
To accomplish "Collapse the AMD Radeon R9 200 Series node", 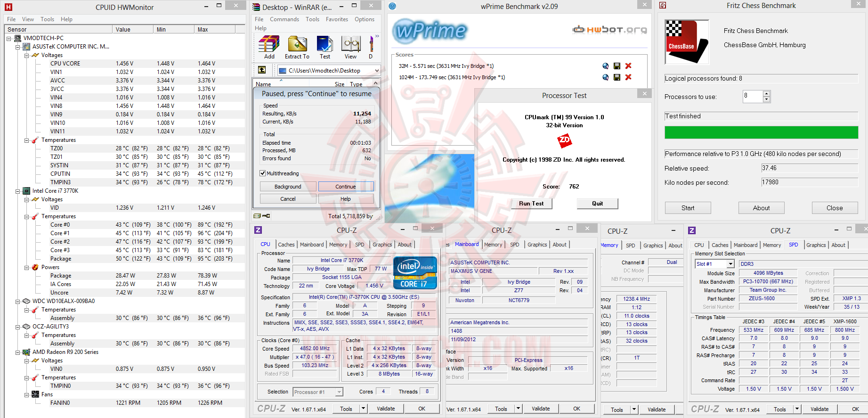I will [x=18, y=352].
